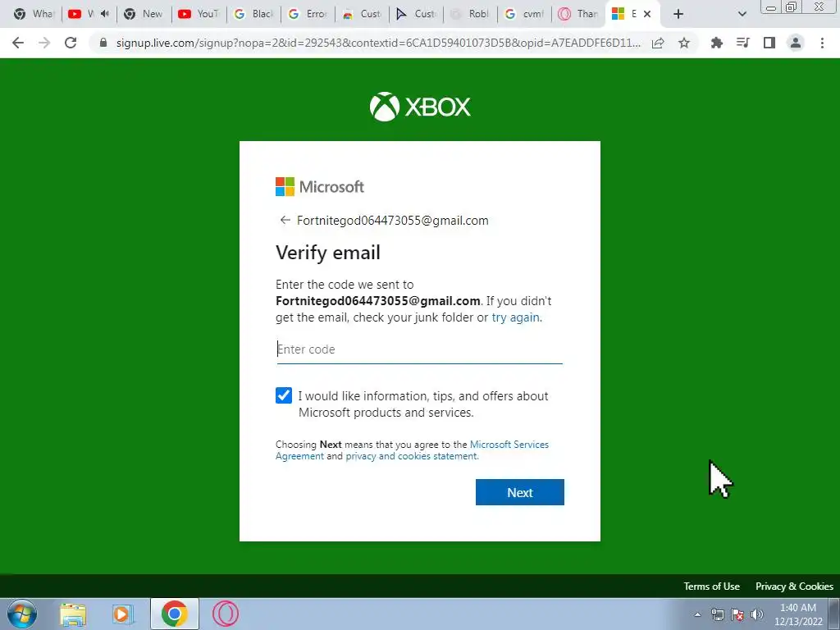
Task: Switch to the 'Blac' Google tab
Action: pyautogui.click(x=254, y=14)
